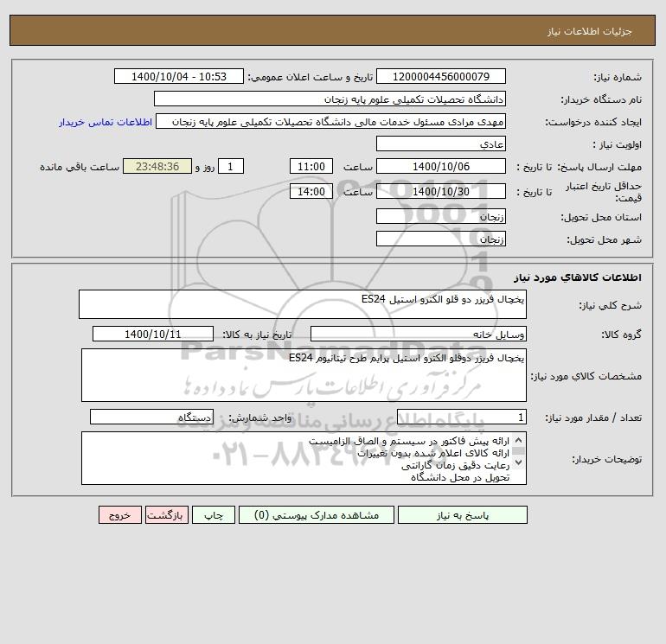Select the need number field 1200004456000079
This screenshot has height=644, width=666.
tap(441, 76)
